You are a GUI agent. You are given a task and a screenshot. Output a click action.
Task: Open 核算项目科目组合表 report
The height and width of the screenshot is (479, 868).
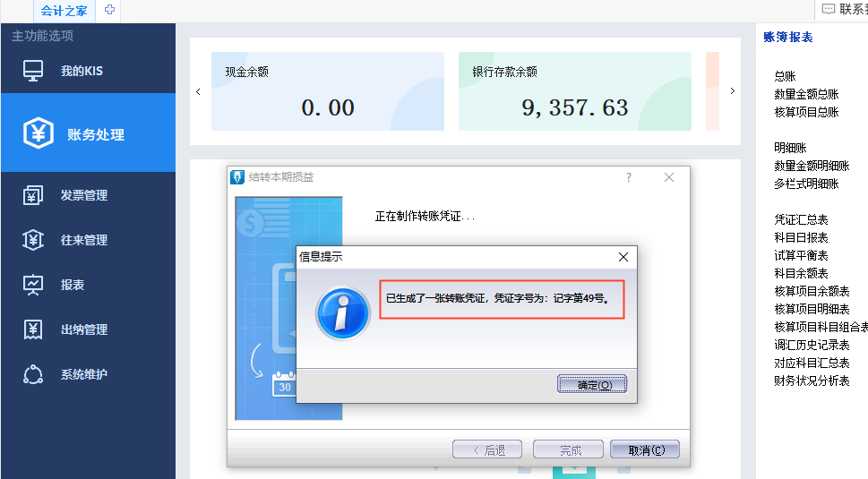click(821, 327)
